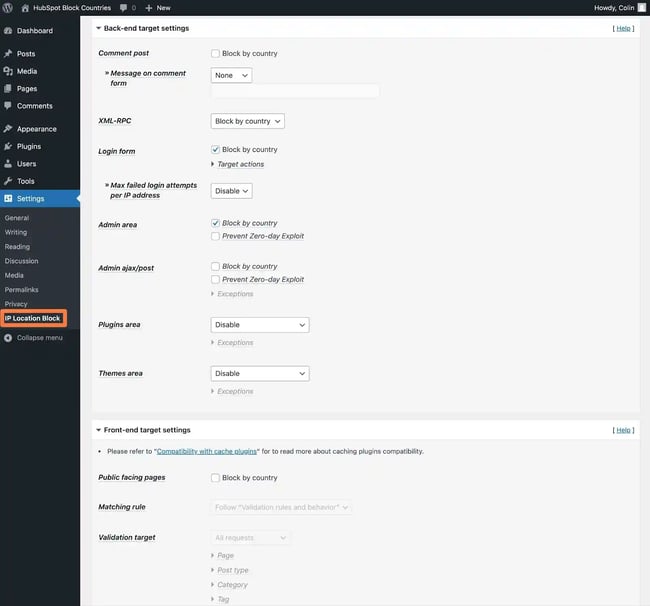This screenshot has height=606, width=650.
Task: Open the Validation target All requests dropdown
Action: [250, 538]
